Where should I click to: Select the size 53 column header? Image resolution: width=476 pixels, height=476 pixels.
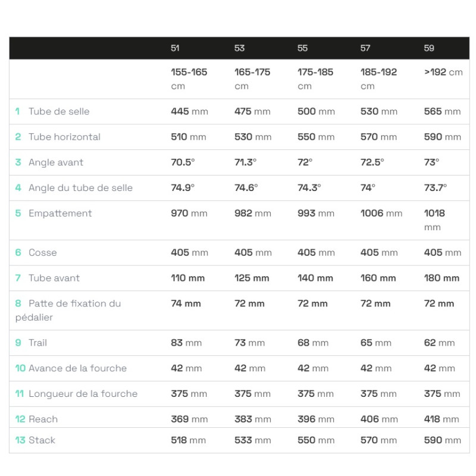239,48
